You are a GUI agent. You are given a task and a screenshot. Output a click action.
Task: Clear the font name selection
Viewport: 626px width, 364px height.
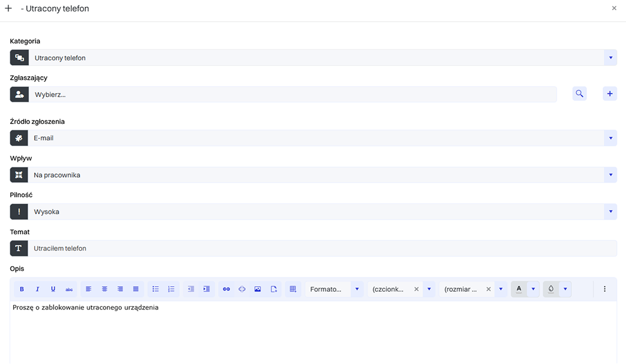tap(416, 289)
